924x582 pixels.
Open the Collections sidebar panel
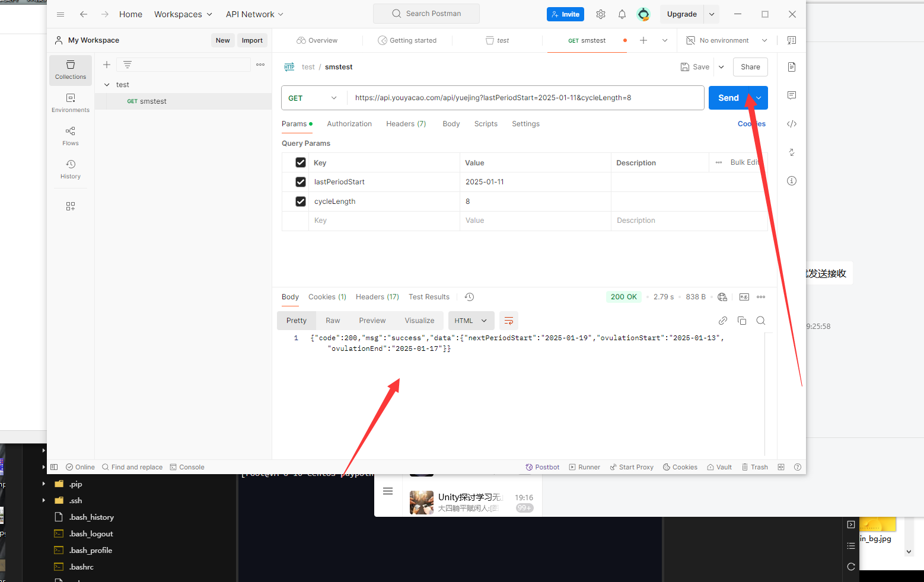click(x=71, y=70)
